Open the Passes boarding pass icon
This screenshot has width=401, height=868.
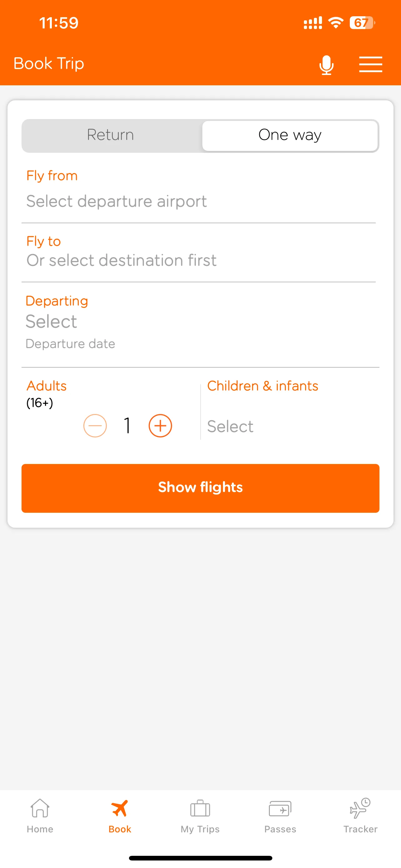tap(280, 808)
